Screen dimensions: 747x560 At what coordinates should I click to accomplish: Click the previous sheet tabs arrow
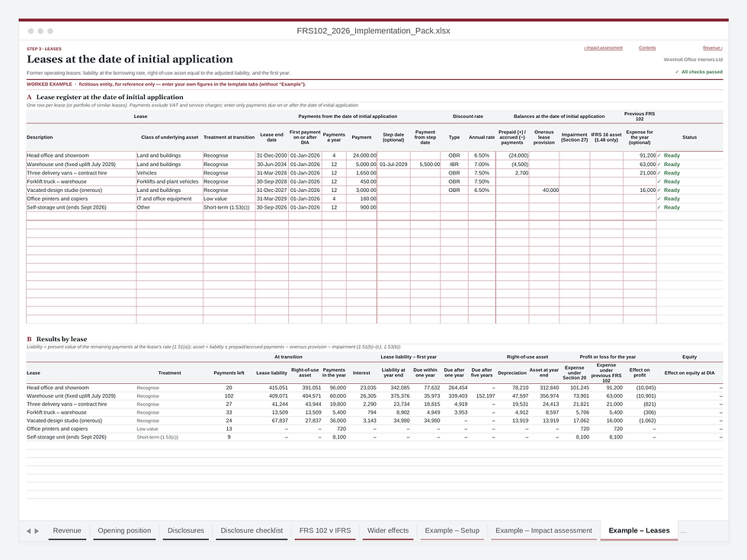[29, 530]
